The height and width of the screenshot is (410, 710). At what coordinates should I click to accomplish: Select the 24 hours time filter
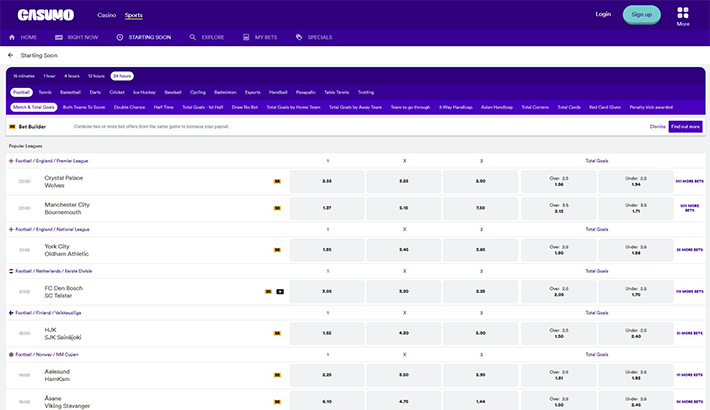pyautogui.click(x=122, y=76)
